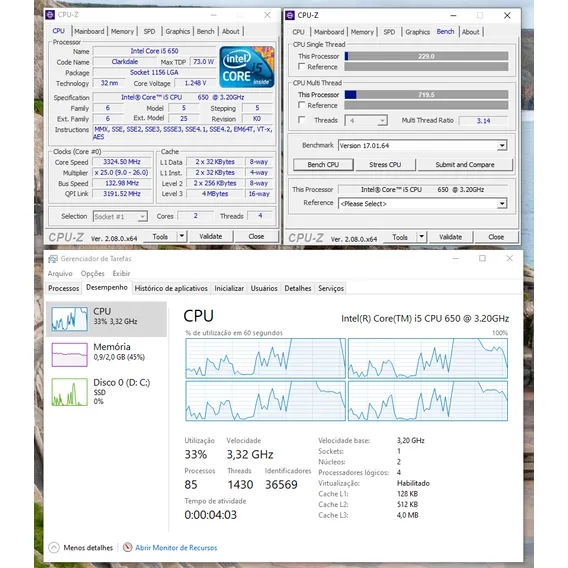Click the Menos detalhes collapse arrow icon
The height and width of the screenshot is (568, 568).
[x=54, y=547]
